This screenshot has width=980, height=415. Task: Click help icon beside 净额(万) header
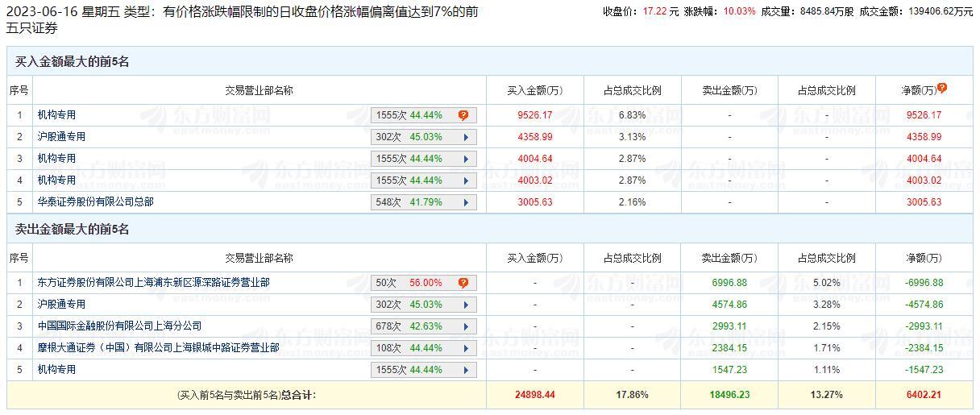coord(941,89)
